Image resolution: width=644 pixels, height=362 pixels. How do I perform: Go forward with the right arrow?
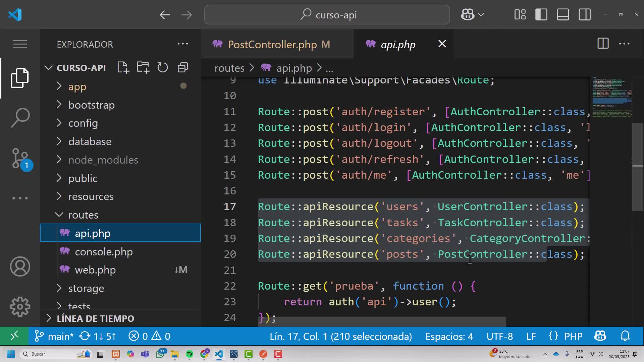[x=186, y=15]
